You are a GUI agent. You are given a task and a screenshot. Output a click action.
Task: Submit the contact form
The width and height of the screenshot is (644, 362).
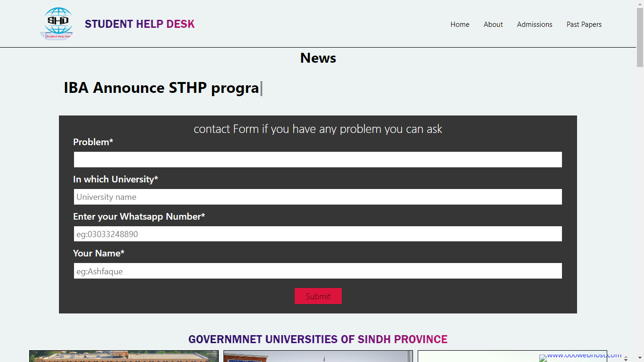click(318, 296)
